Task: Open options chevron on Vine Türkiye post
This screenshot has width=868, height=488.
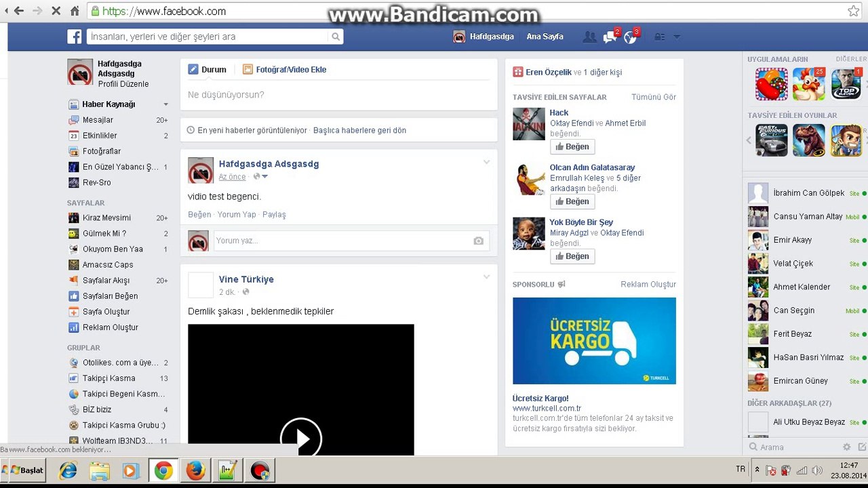Action: (486, 277)
